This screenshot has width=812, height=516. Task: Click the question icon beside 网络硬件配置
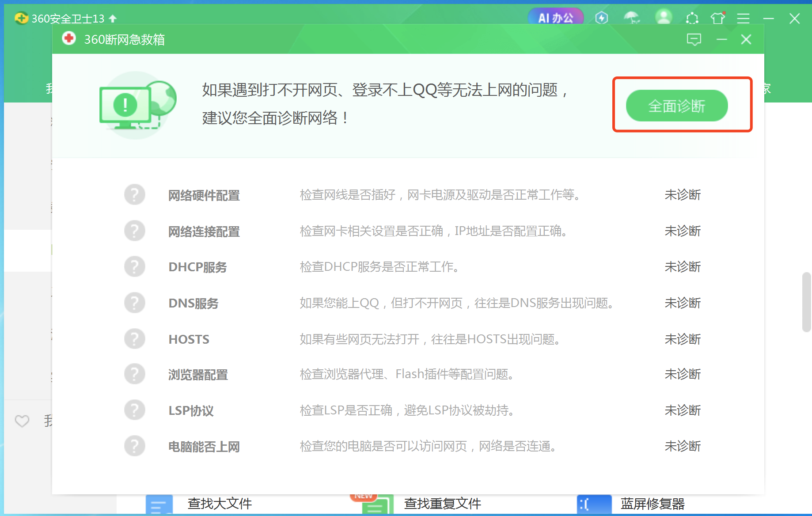coord(135,194)
